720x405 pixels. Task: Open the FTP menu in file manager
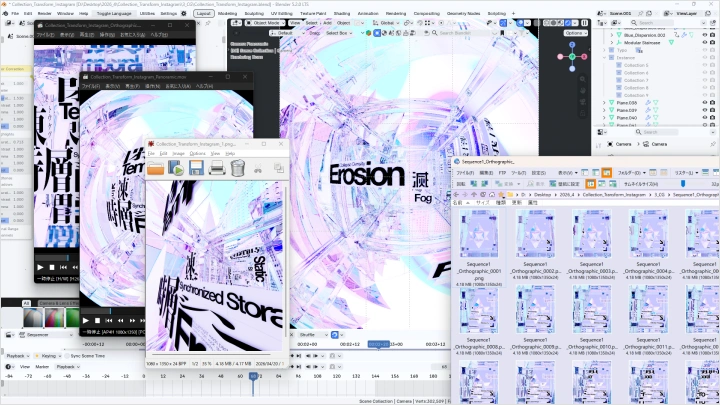[x=502, y=173]
